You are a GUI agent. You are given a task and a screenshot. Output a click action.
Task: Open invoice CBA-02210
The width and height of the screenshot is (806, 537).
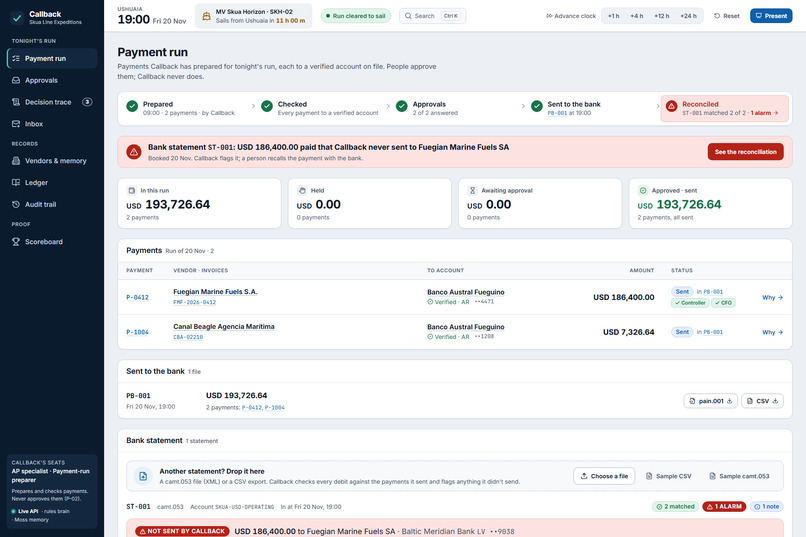point(188,338)
